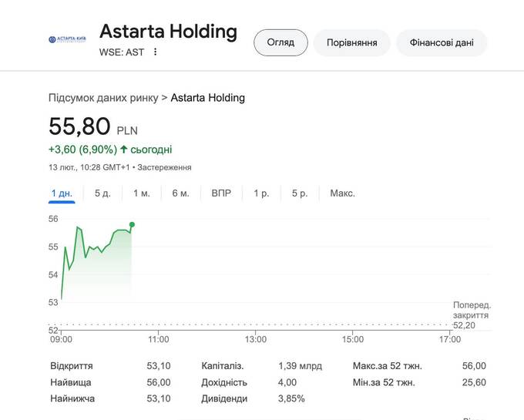The height and width of the screenshot is (420, 524).
Task: Choose the 6 м. chart period
Action: [x=180, y=193]
